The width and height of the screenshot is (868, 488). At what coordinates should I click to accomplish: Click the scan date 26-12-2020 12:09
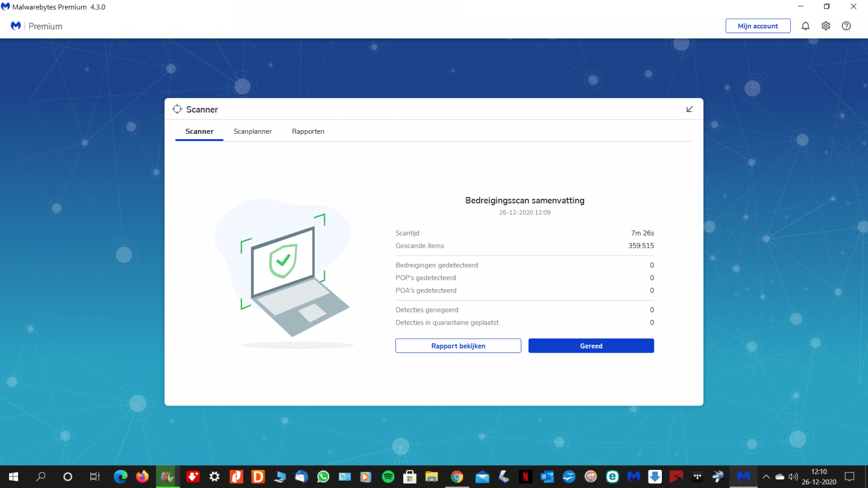(525, 213)
